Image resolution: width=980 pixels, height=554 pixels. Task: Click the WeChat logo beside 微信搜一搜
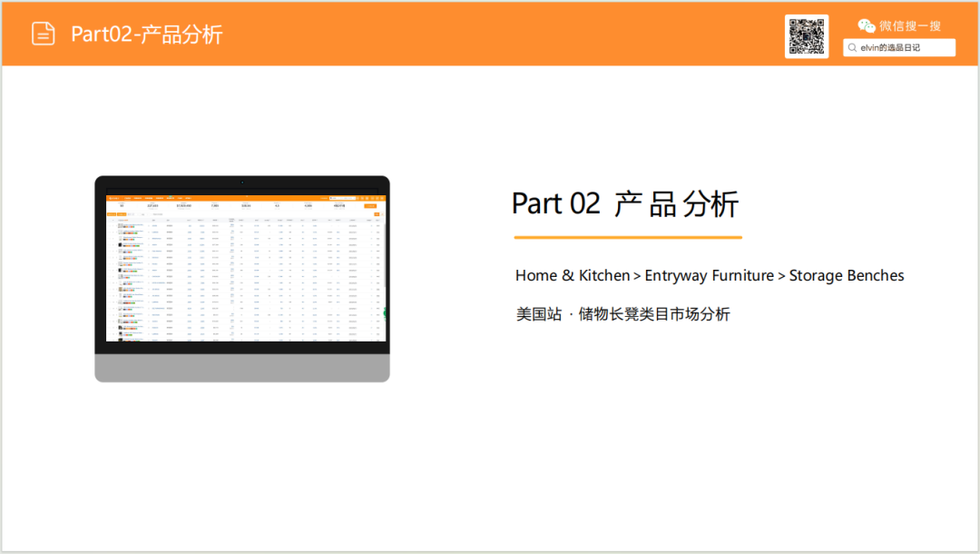867,25
